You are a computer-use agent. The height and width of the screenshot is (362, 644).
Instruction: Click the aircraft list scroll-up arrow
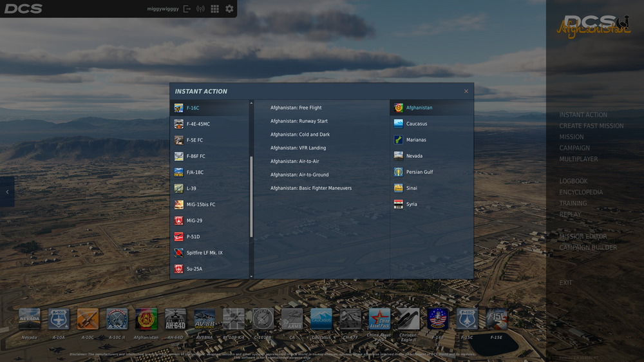coord(251,102)
